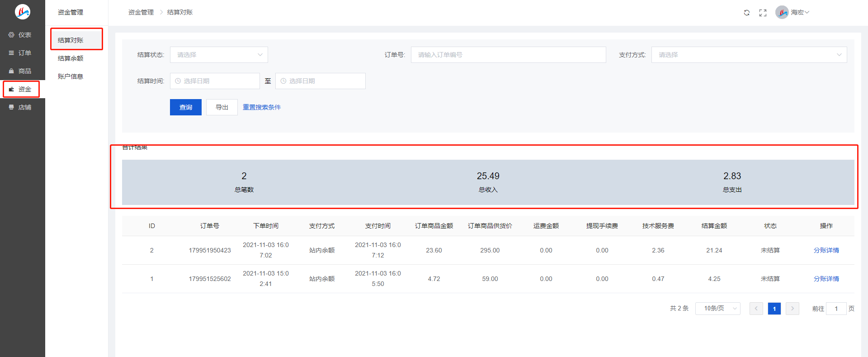Click the user avatar image
The width and height of the screenshot is (868, 357).
(782, 12)
